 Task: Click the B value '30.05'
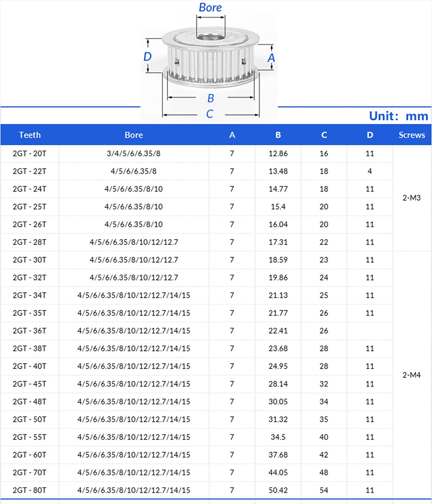coord(278,402)
